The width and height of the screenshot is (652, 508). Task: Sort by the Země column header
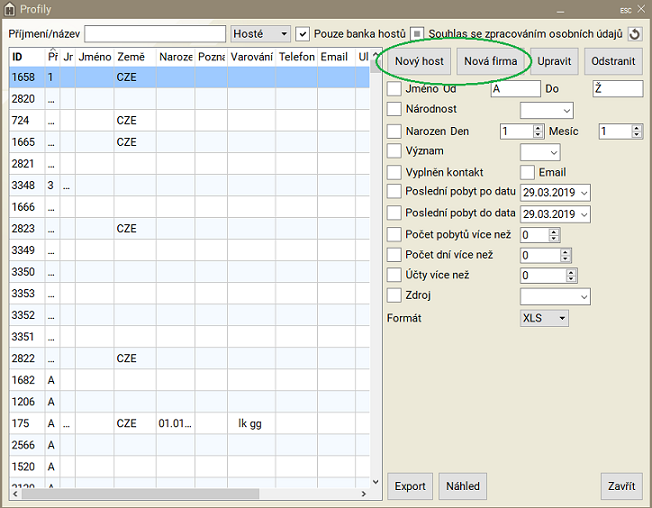[x=133, y=57]
